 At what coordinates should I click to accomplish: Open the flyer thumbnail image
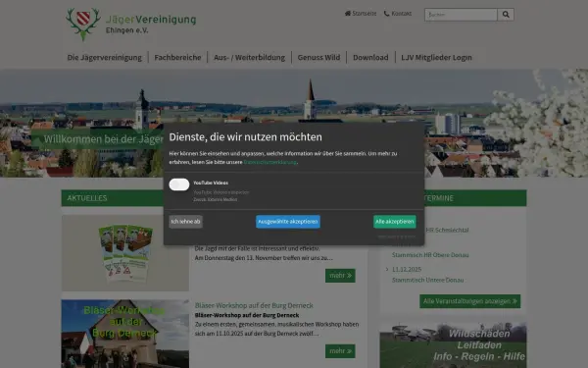[125, 253]
